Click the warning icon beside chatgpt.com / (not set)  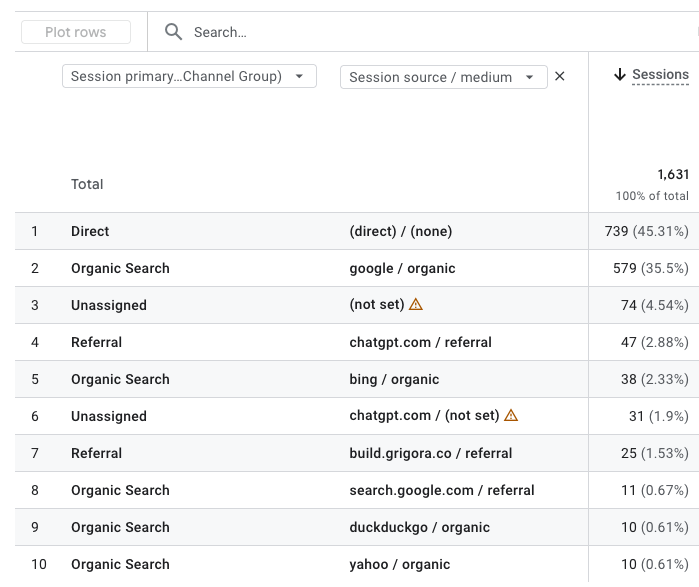click(x=511, y=415)
